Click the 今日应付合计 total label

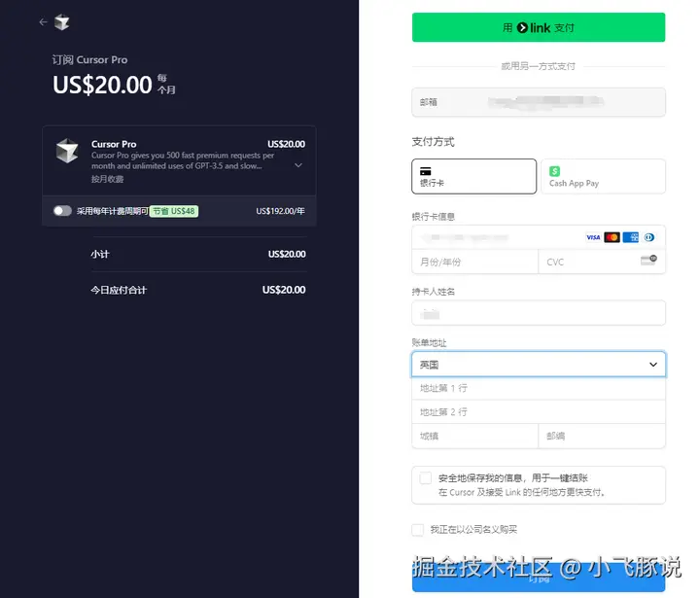pyautogui.click(x=119, y=290)
